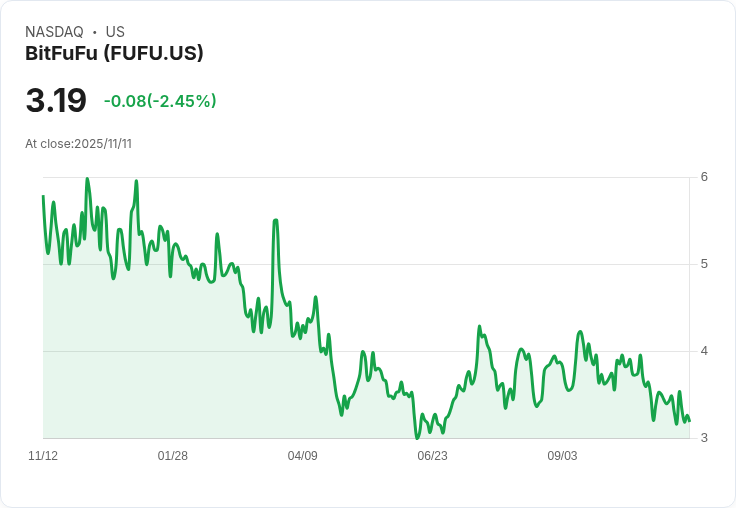Click the 4 y-axis price label

704,351
